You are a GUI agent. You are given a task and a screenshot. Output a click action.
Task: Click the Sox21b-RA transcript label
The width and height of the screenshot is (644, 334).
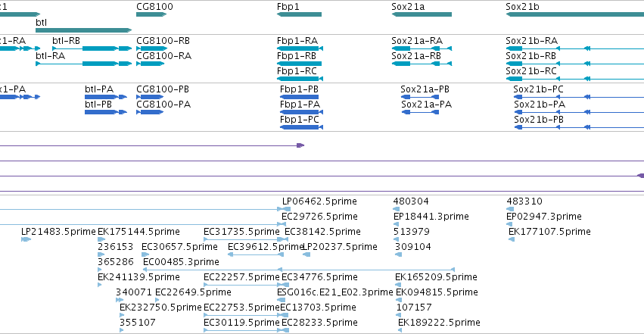[531, 41]
